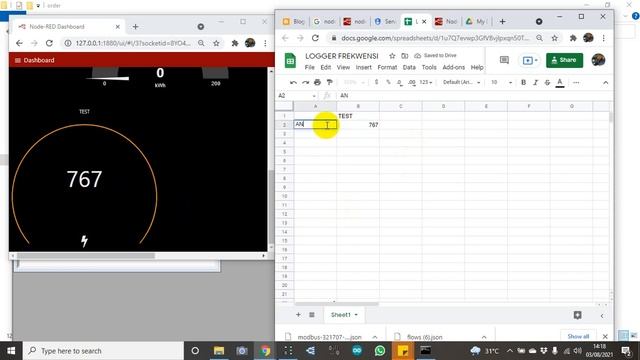Collapse the side panel arrow
The width and height of the screenshot is (640, 360).
coord(602,316)
